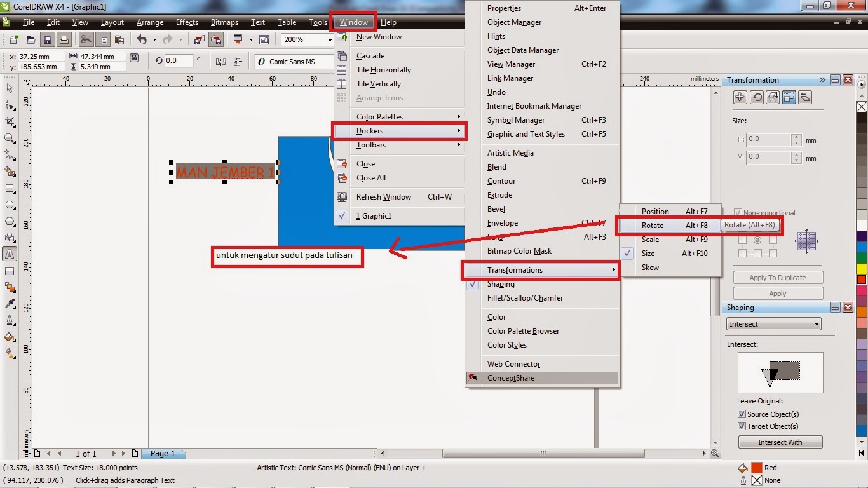Select the Smart Fill tool
868x488 pixels.
pos(10,172)
